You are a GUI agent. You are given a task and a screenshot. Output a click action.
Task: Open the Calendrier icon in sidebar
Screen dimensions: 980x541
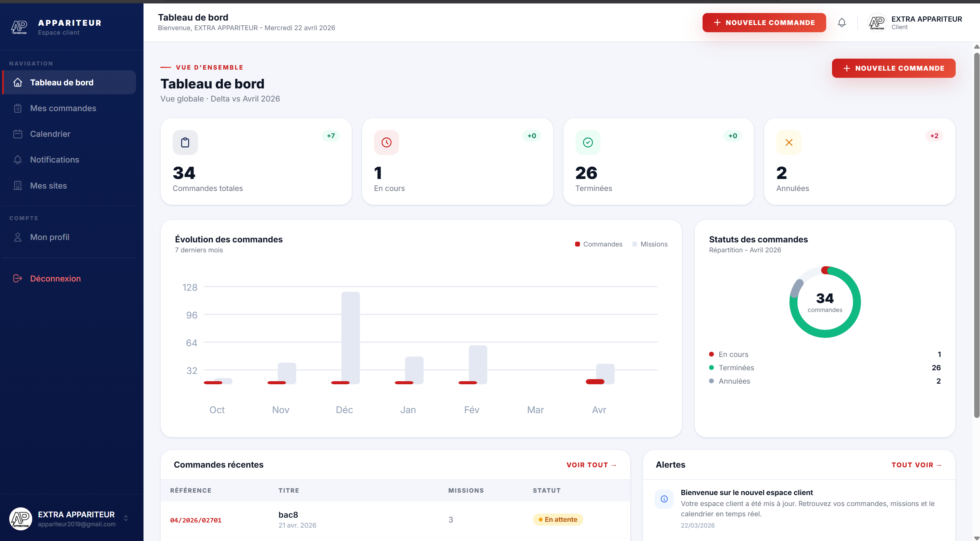pos(18,134)
